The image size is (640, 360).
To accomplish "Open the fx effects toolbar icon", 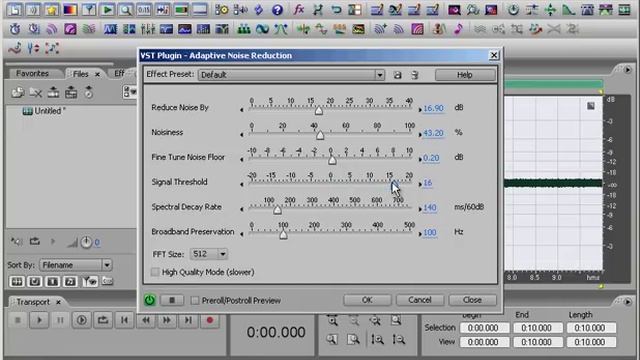I will 299,10.
